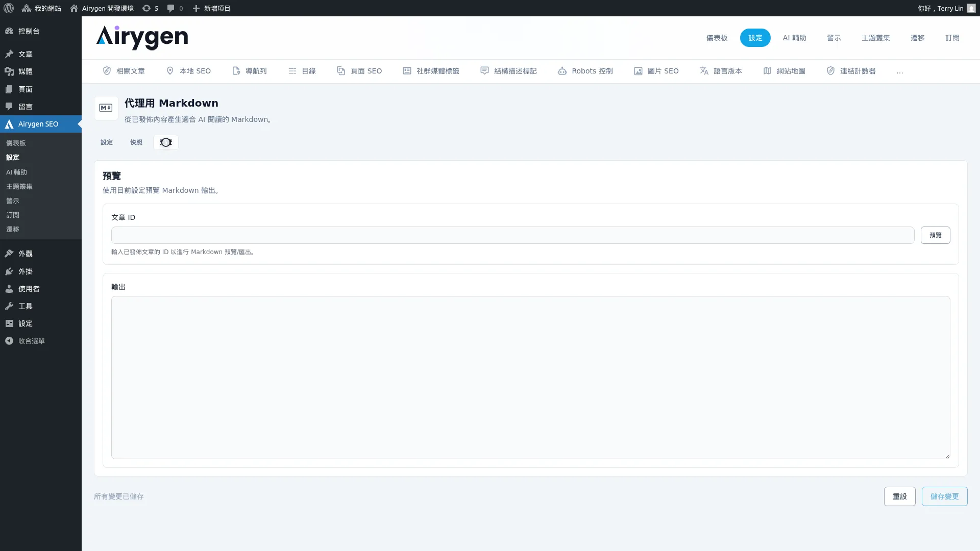
Task: Click the 預覽 button
Action: coord(935,235)
